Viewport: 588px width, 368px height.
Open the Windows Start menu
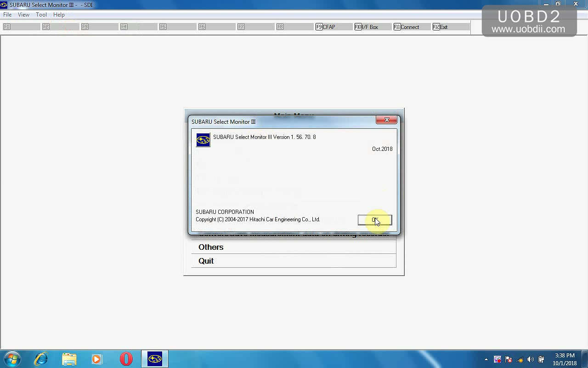click(x=12, y=359)
